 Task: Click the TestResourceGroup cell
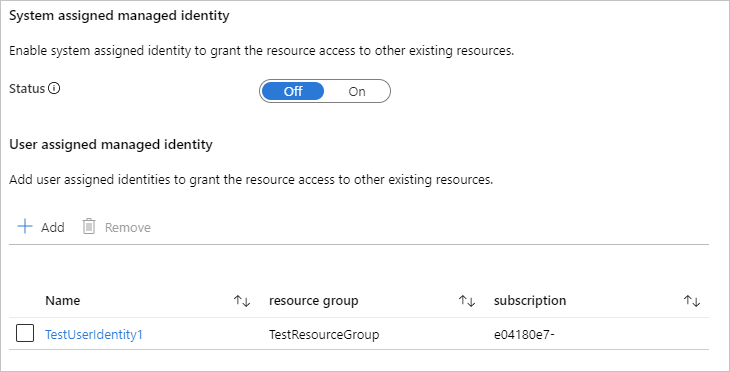click(x=324, y=334)
